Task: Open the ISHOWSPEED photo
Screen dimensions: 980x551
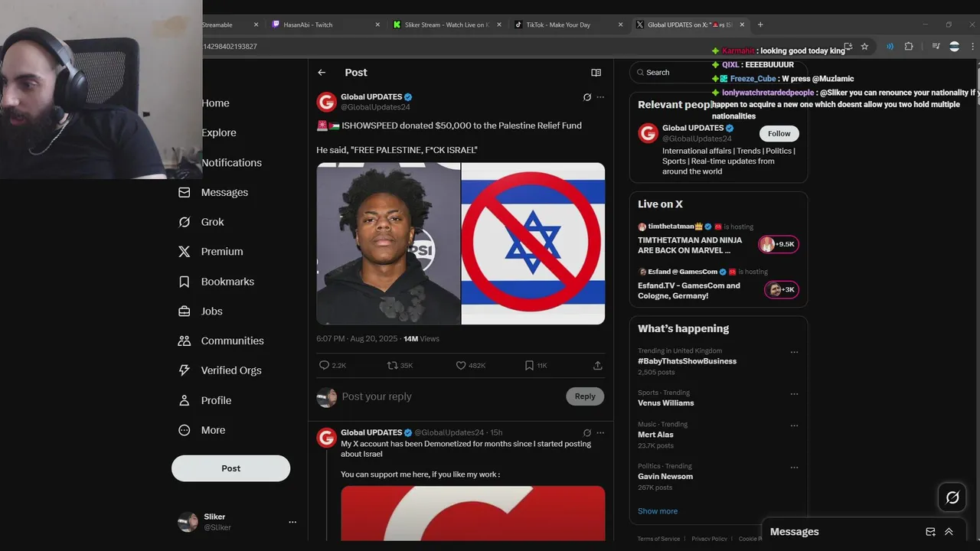Action: click(388, 243)
